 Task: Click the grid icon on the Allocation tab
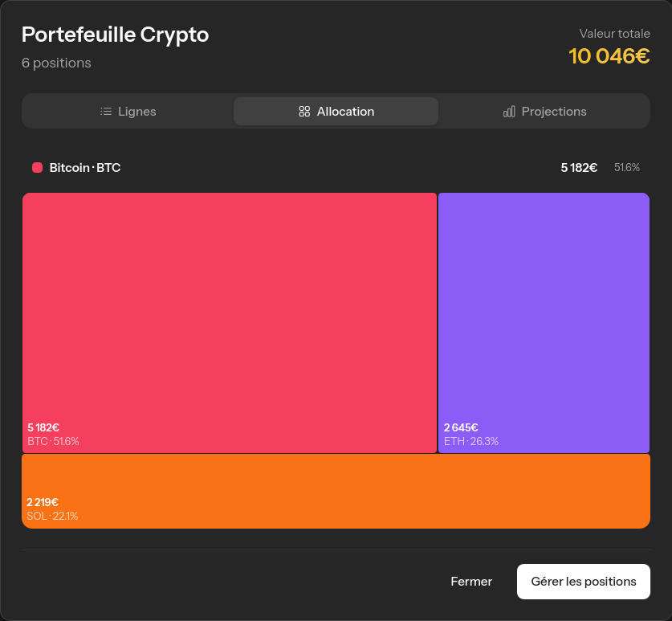pos(305,111)
